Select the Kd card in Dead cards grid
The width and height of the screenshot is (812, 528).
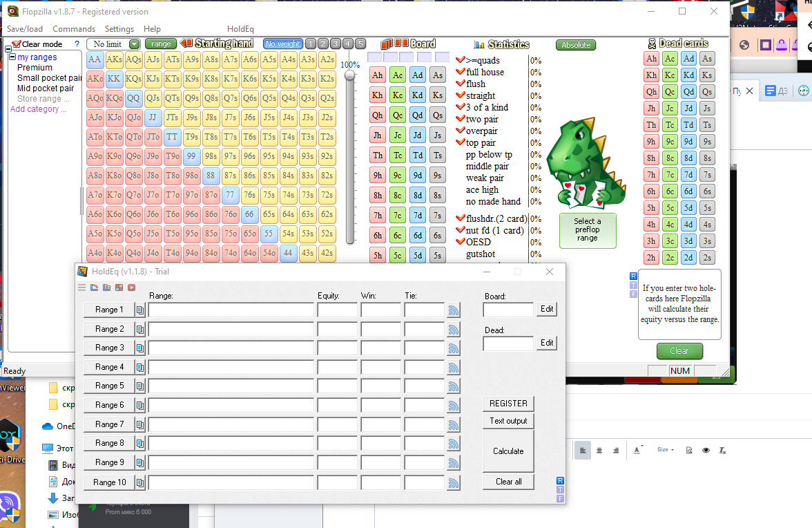[x=688, y=75]
